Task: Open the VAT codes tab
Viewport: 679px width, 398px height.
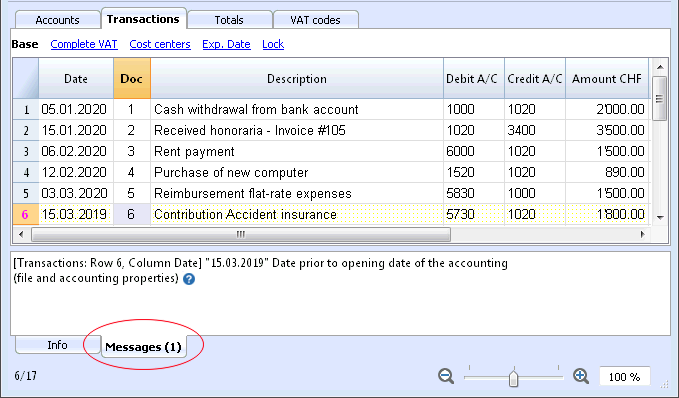Action: click(315, 20)
